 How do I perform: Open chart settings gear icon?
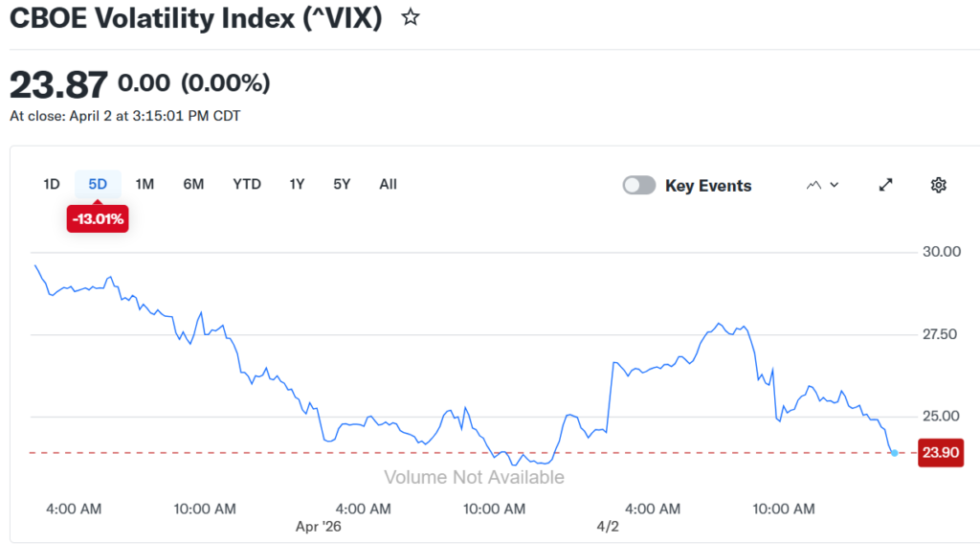coord(938,185)
